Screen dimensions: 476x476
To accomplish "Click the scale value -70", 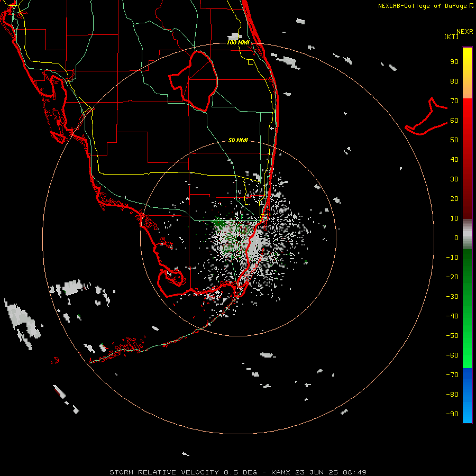I will click(x=452, y=375).
